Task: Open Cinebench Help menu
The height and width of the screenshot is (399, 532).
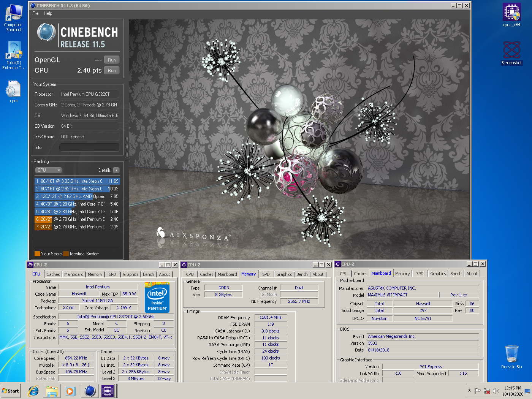Action: tap(48, 13)
